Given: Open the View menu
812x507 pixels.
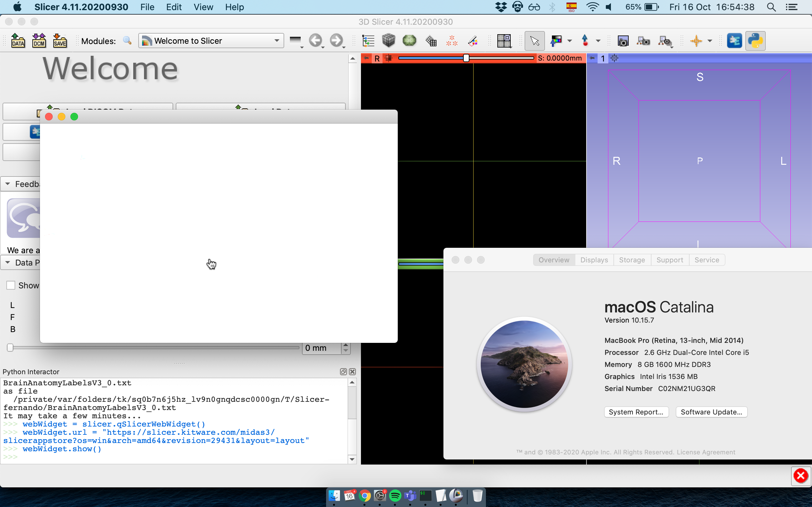Looking at the screenshot, I should click(203, 7).
